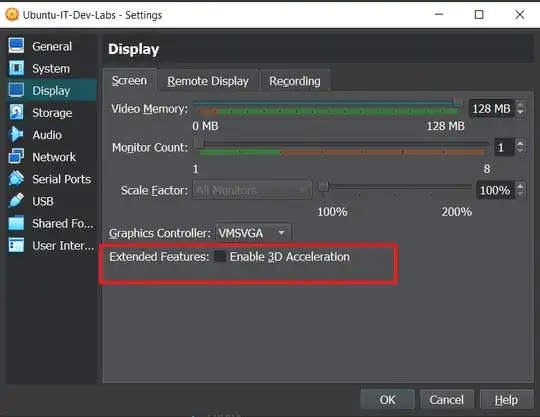
Task: Enable 3D Acceleration checkbox
Action: pos(219,256)
